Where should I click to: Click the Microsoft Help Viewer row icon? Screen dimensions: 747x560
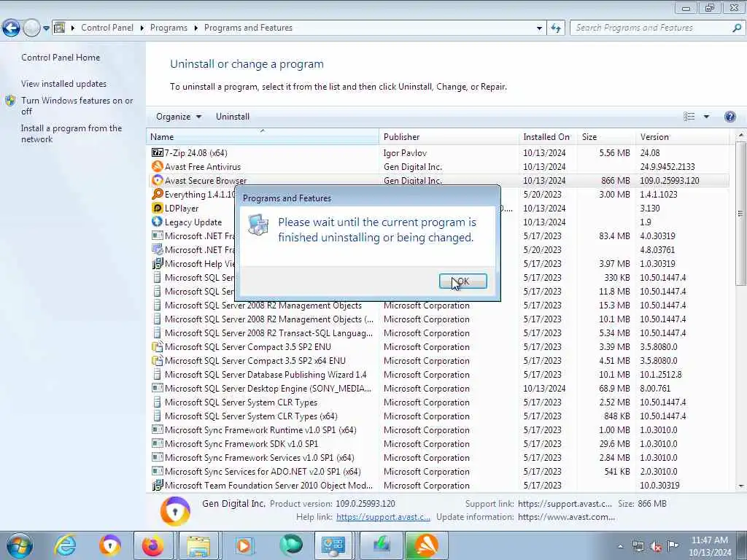coord(158,263)
